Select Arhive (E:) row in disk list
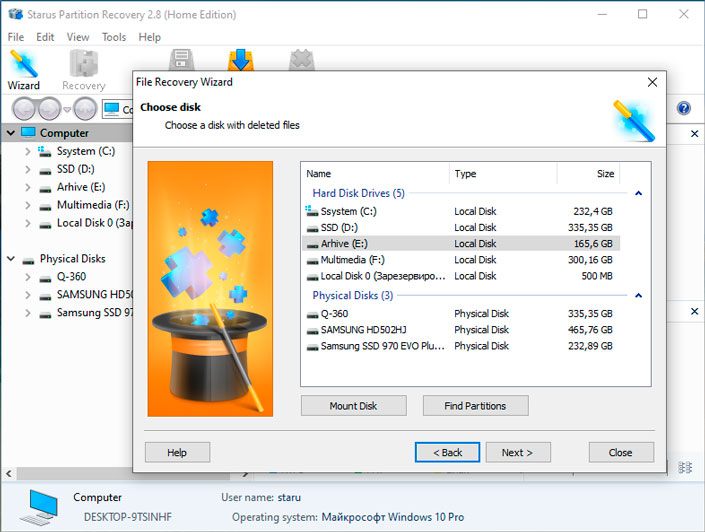 [461, 243]
